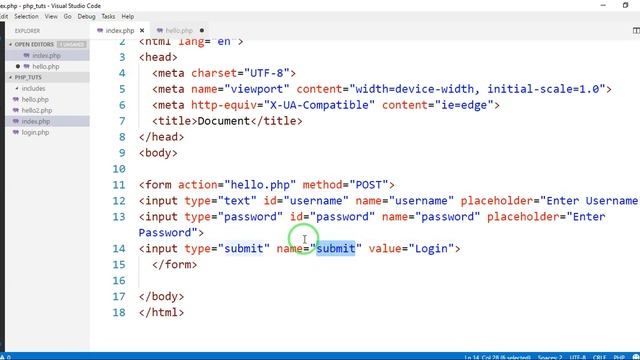Click the CRLF line ending selector
Screen dimensions: 640x360
point(599,357)
